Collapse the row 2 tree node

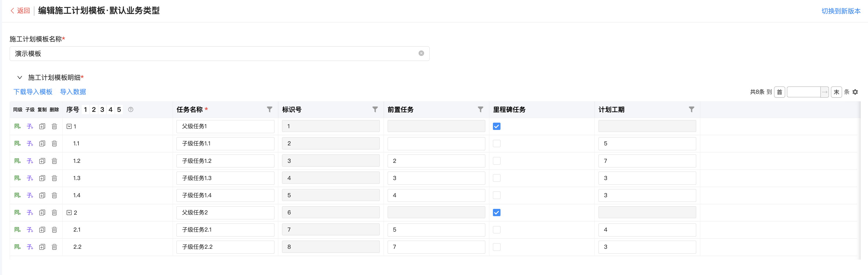(69, 212)
